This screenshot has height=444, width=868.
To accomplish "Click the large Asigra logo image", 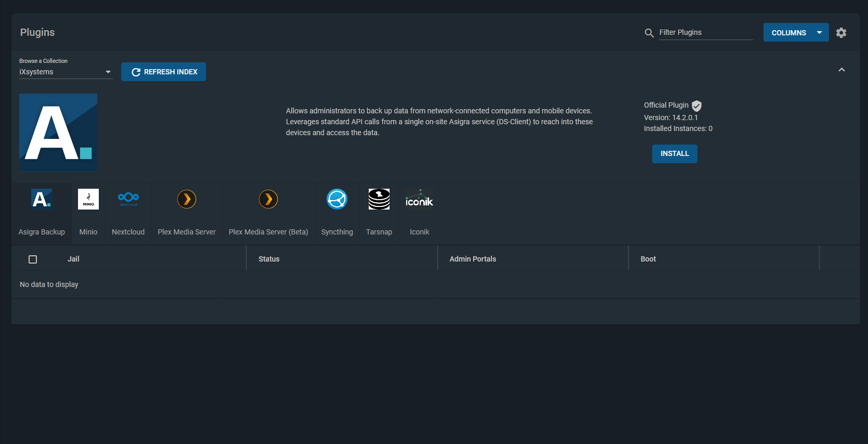I will [x=58, y=133].
